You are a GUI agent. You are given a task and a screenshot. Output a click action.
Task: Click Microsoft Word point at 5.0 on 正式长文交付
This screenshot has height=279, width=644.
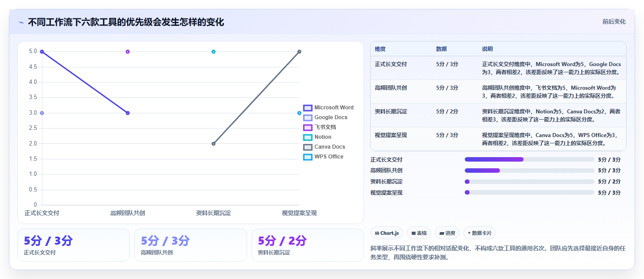click(x=42, y=52)
